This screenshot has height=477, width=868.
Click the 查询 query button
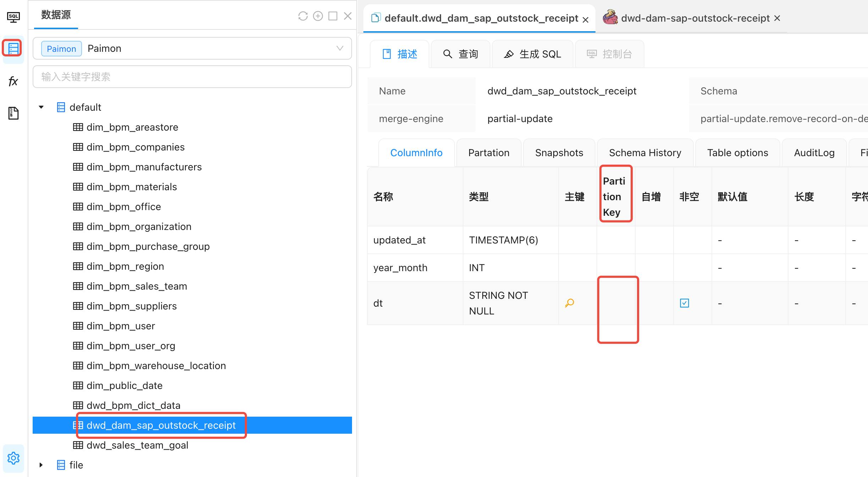(x=461, y=54)
